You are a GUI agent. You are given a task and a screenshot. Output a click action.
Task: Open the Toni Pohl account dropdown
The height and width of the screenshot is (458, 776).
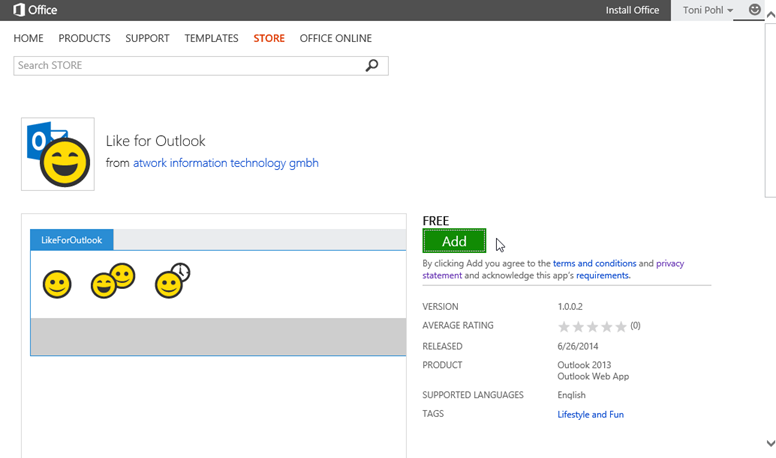tap(708, 10)
